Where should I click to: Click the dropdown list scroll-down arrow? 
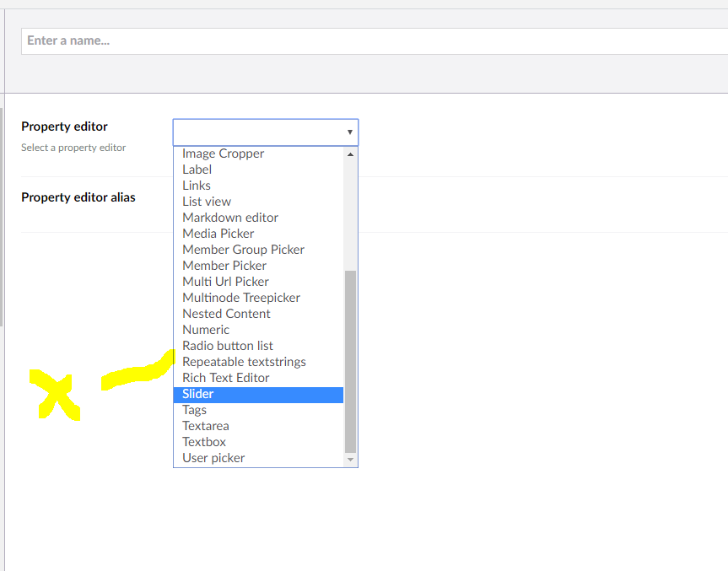point(351,460)
